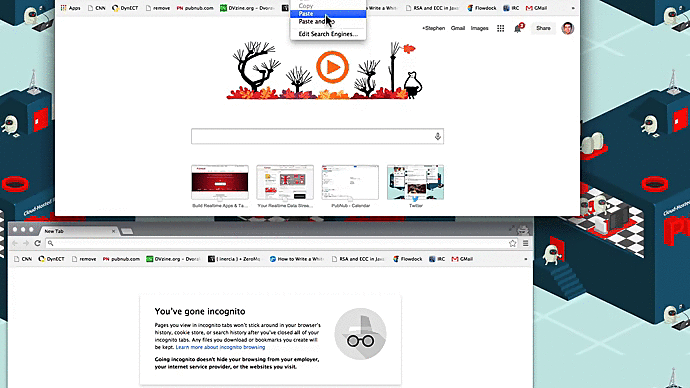Viewport: 690px width, 388px height.
Task: Play the Google doodle animation
Action: click(332, 67)
